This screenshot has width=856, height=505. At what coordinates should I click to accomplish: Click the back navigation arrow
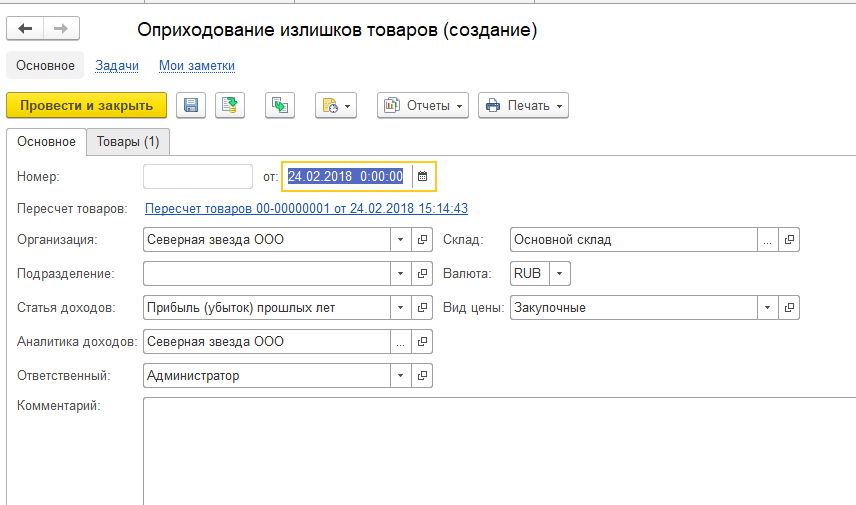pyautogui.click(x=25, y=28)
